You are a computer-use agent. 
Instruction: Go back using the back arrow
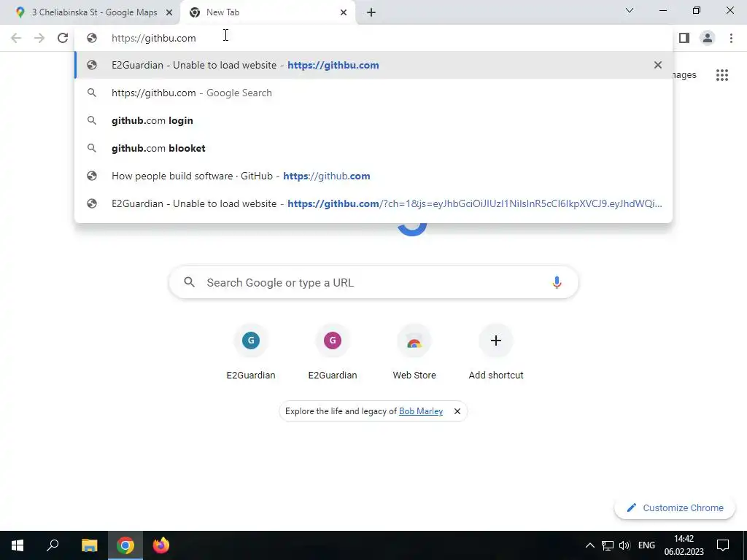[x=16, y=38]
